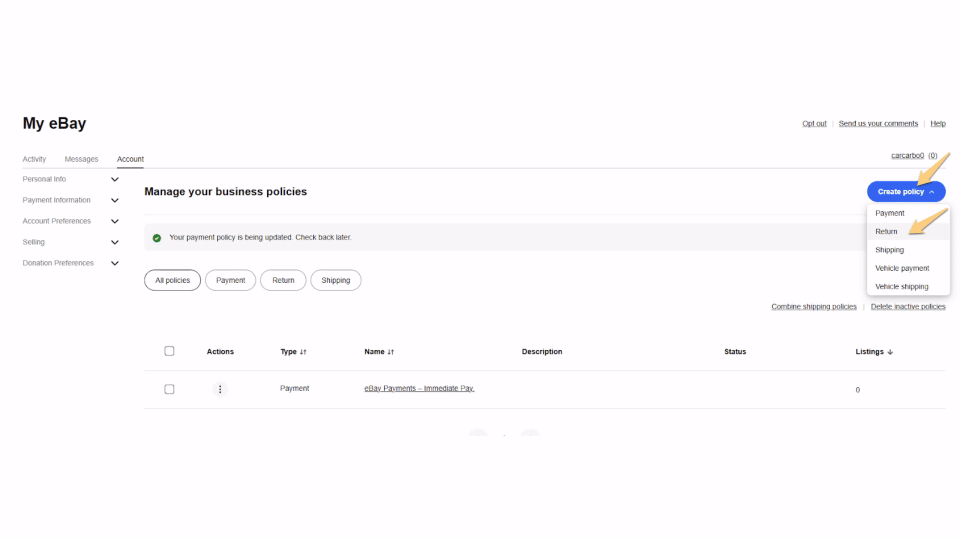The image size is (960, 540).
Task: Choose Return from Create policy menu
Action: [908, 231]
